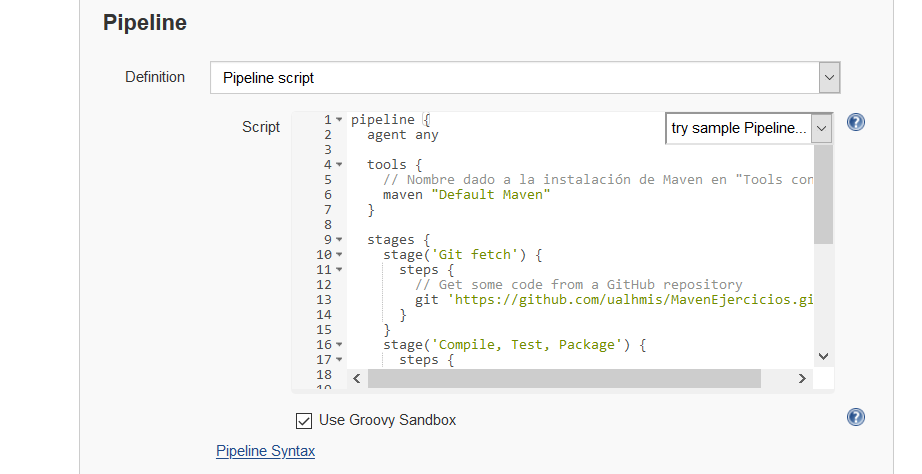Image resolution: width=922 pixels, height=474 pixels.
Task: Click the editor's vertical scroll down arrow
Action: [823, 356]
